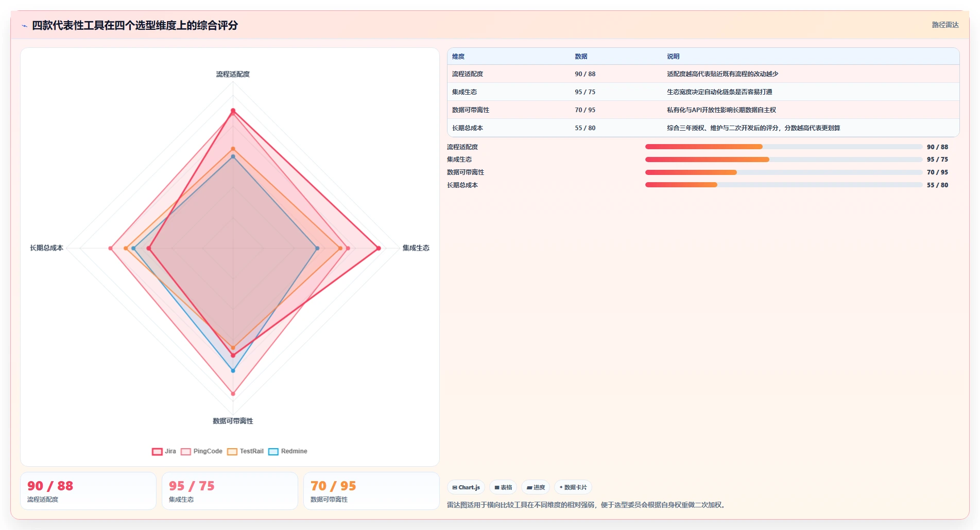Viewport: 980px width, 530px height.
Task: Click the 私有化与API开放性 description
Action: tap(721, 110)
